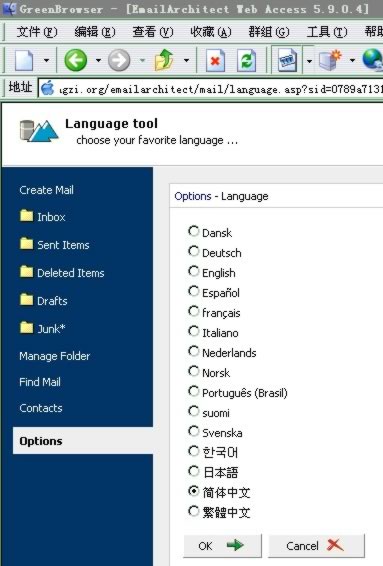Screen dimensions: 383x566
Task: Click the Up folder level icon
Action: 164,60
